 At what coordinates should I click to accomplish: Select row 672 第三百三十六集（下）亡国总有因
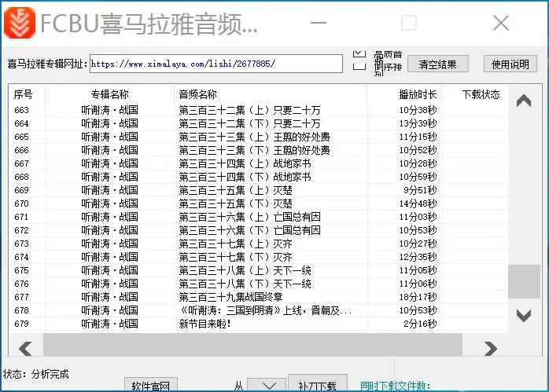(x=259, y=230)
